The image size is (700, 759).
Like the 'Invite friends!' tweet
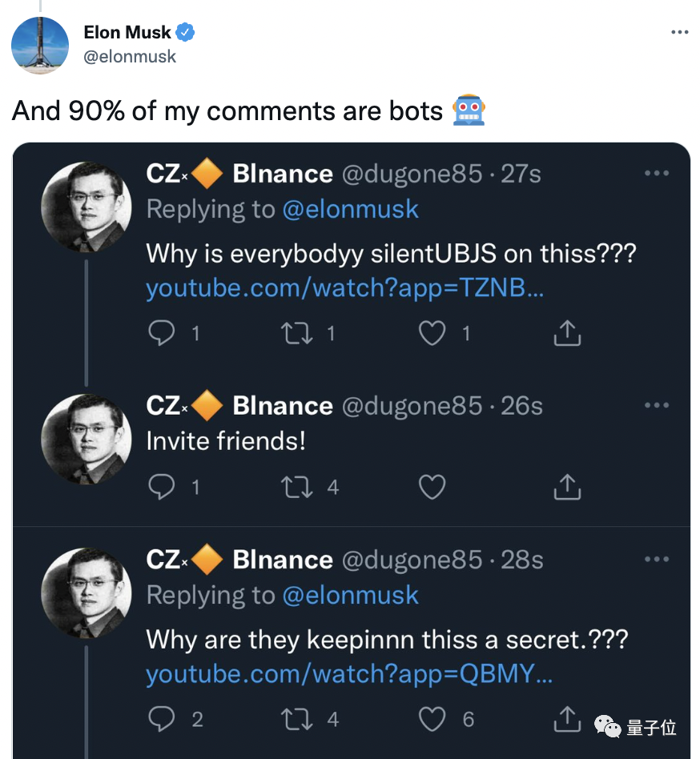click(x=432, y=486)
